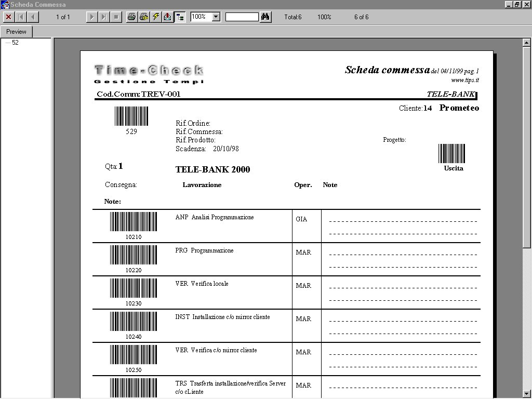Click the 'Uscita' barcode label
Screen dimensions: 532x399
click(x=453, y=168)
